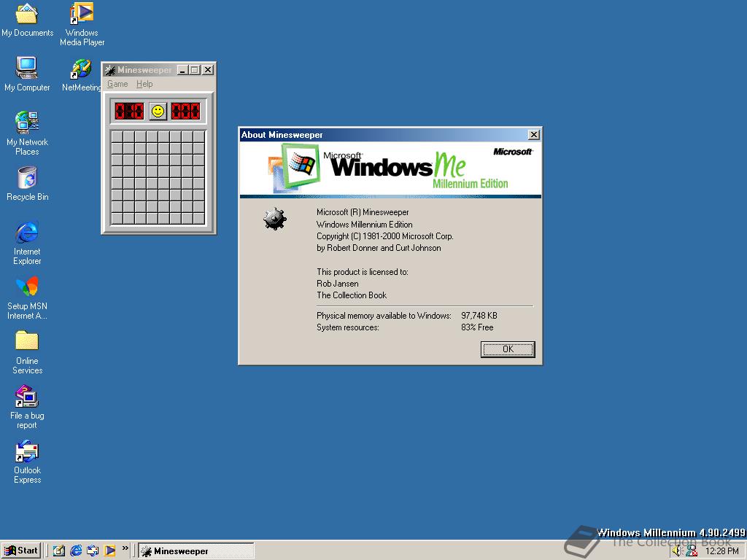Image resolution: width=747 pixels, height=560 pixels.
Task: Launch Outlook Express from quick launch
Action: point(93,551)
